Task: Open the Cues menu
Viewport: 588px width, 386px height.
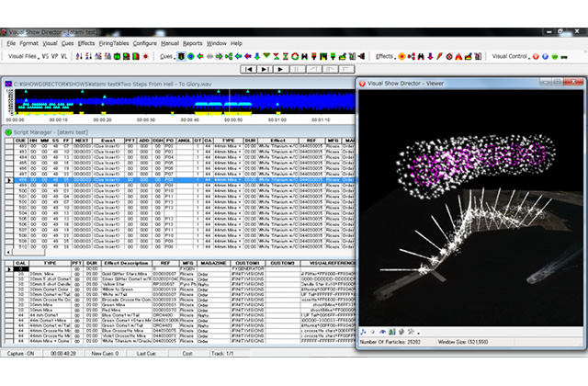Action: [x=67, y=43]
